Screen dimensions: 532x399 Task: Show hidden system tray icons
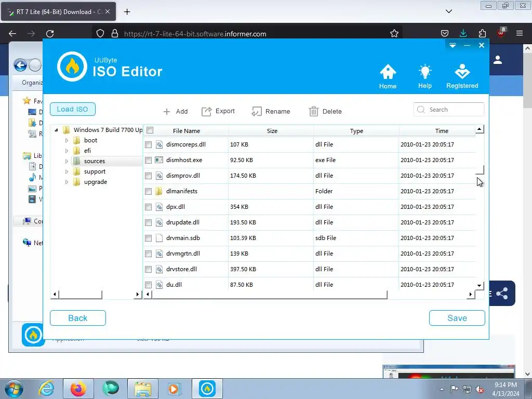coord(442,389)
